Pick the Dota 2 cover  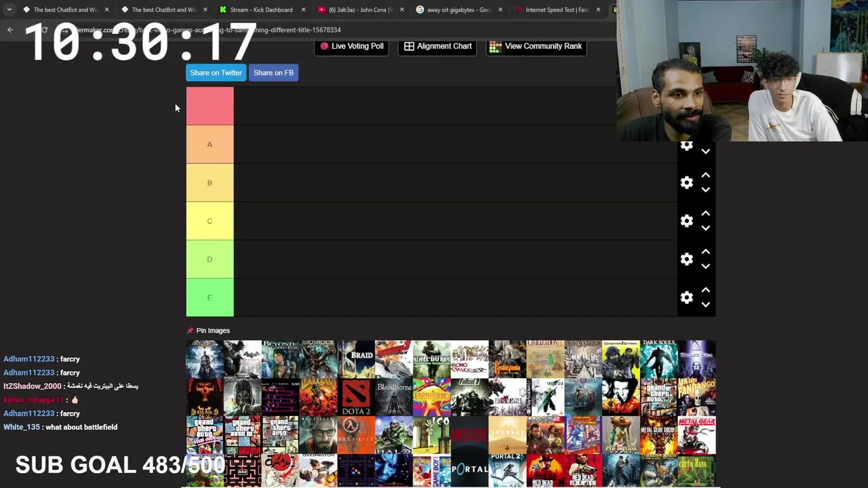pyautogui.click(x=356, y=397)
